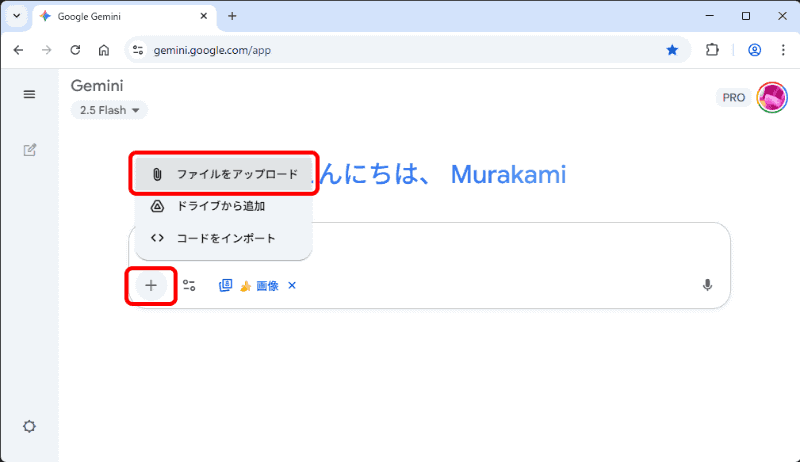Remove the 画像 tool chip with X

(292, 285)
